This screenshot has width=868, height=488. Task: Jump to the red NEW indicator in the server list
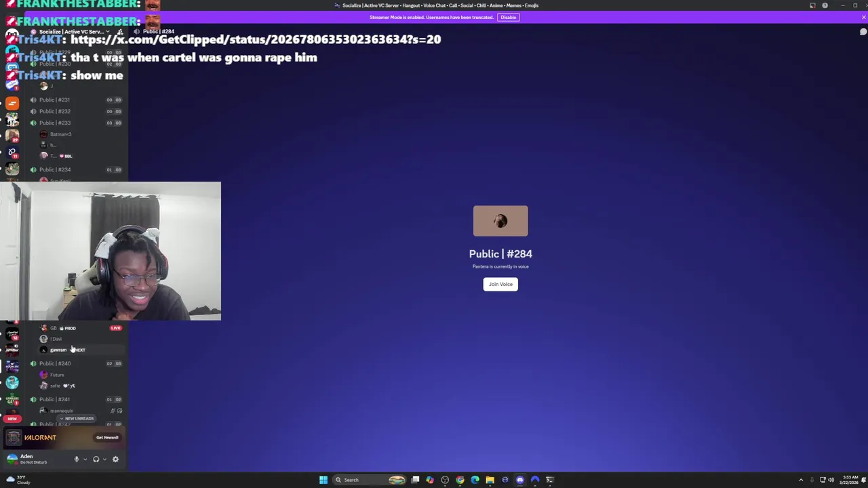tap(12, 419)
